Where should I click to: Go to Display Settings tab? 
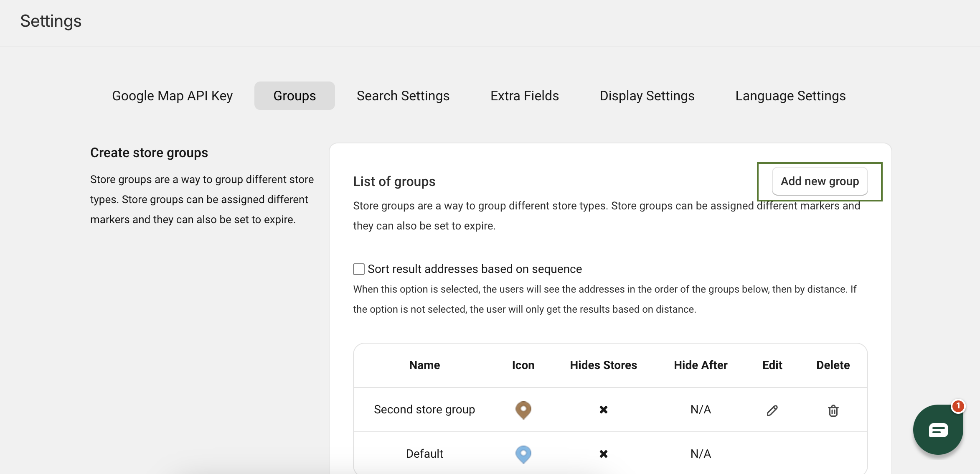click(647, 96)
